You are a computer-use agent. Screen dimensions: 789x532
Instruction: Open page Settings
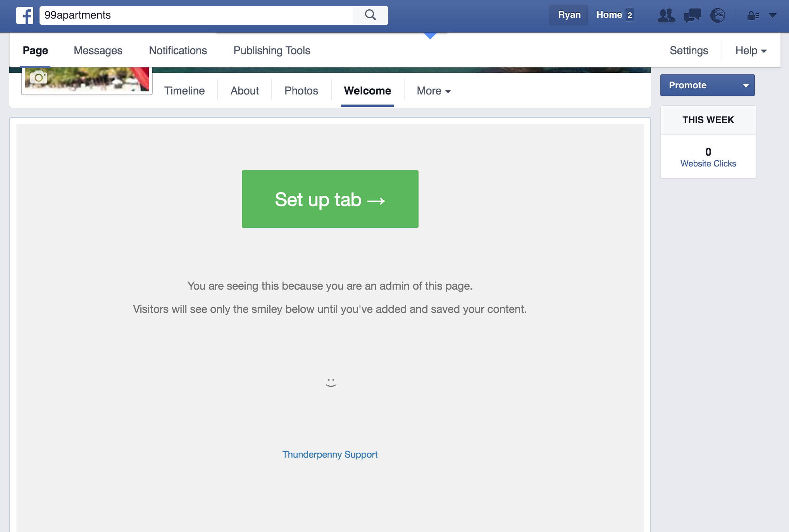click(x=689, y=51)
